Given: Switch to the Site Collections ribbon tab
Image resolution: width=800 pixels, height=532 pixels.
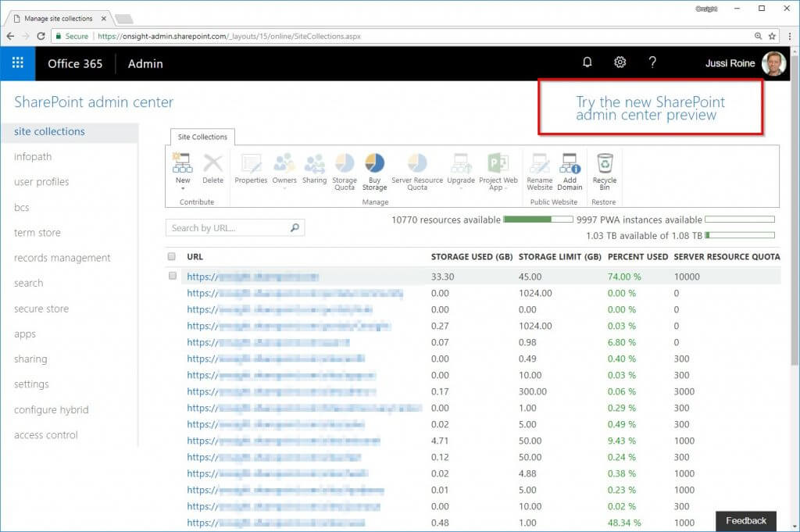Looking at the screenshot, I should pos(202,137).
